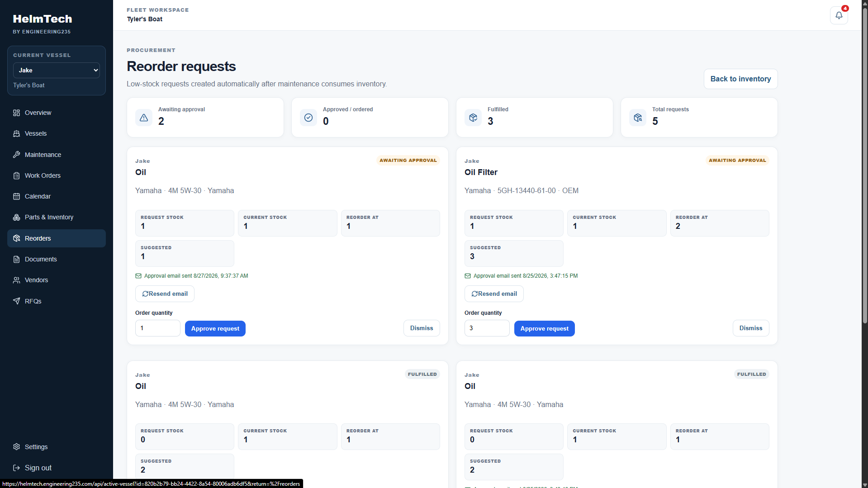
Task: Focus the Oil Filter order quantity field
Action: pyautogui.click(x=487, y=328)
